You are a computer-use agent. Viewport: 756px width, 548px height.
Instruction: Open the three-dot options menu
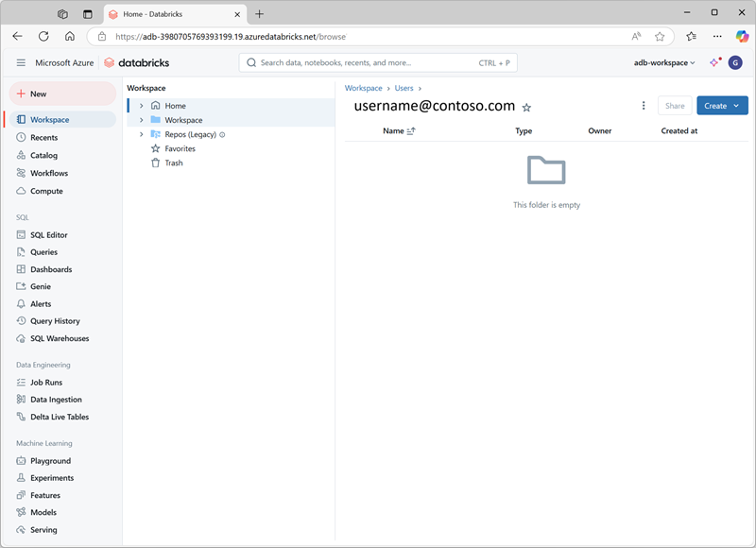click(x=644, y=107)
